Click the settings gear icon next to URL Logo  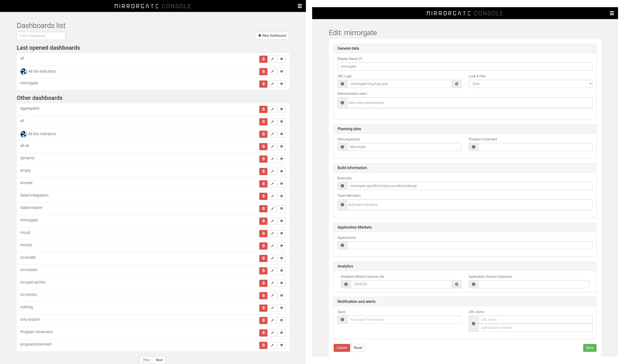pyautogui.click(x=456, y=84)
